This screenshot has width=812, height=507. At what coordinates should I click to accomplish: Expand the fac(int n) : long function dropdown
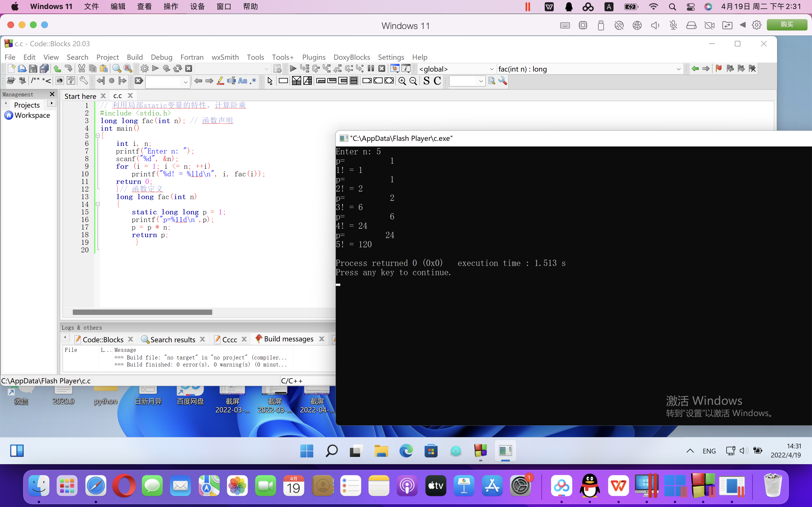[x=678, y=69]
